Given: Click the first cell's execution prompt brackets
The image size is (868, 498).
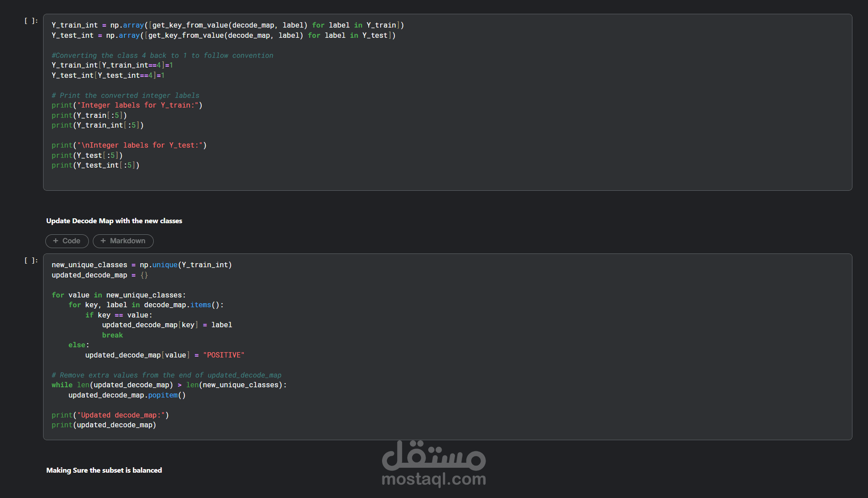Looking at the screenshot, I should tap(31, 21).
